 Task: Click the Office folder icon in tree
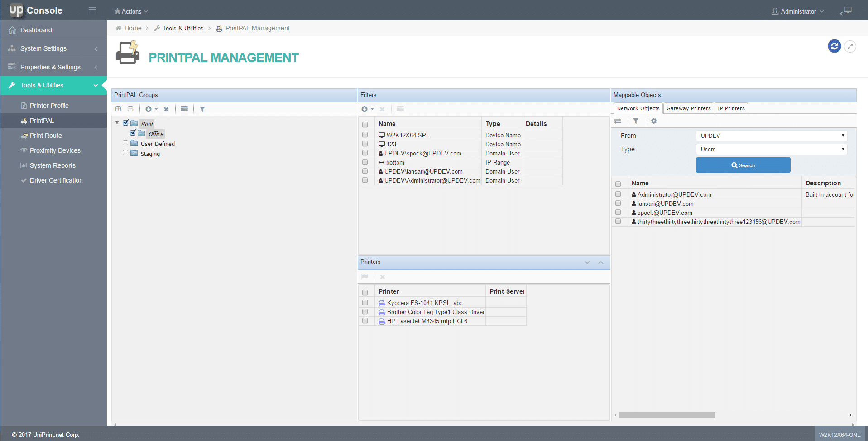pyautogui.click(x=141, y=133)
